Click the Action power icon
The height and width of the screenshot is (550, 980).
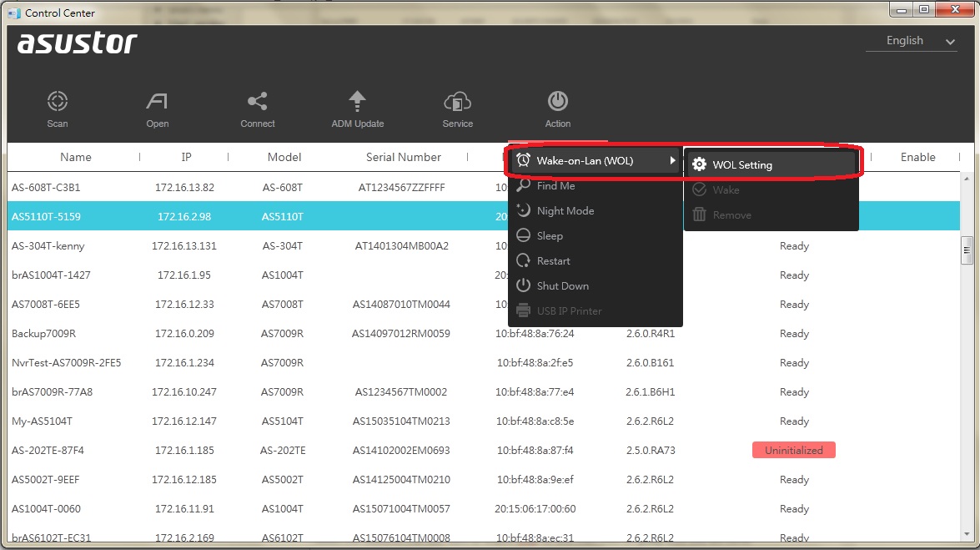pyautogui.click(x=557, y=101)
